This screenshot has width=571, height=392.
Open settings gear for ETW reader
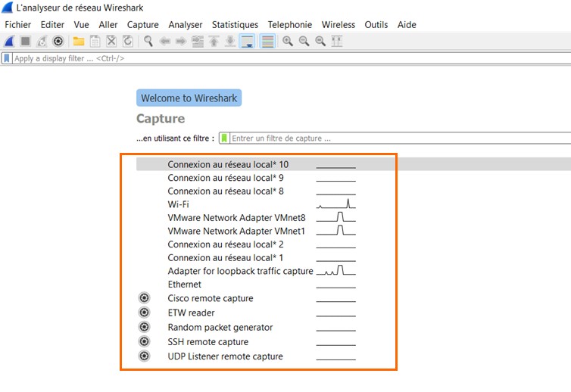[x=144, y=313]
